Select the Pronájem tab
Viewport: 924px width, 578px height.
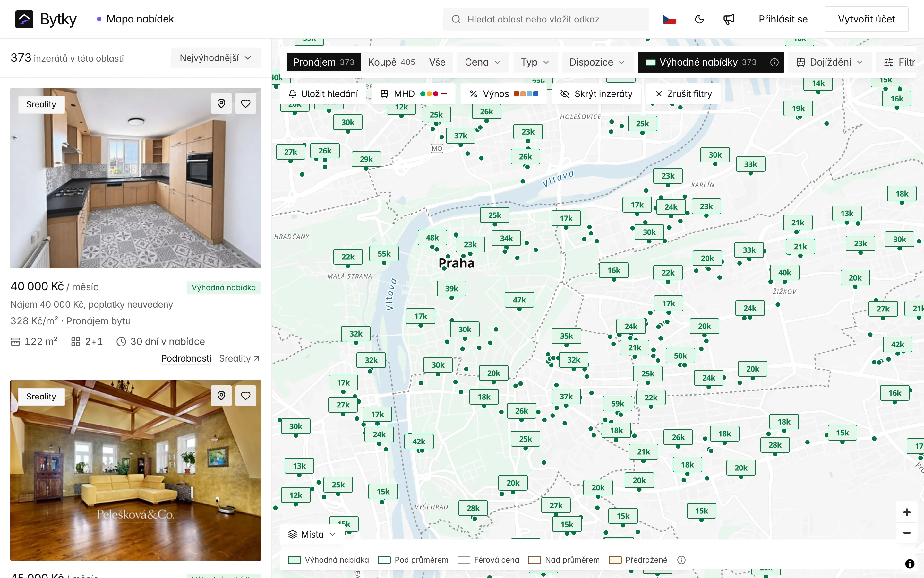(324, 62)
